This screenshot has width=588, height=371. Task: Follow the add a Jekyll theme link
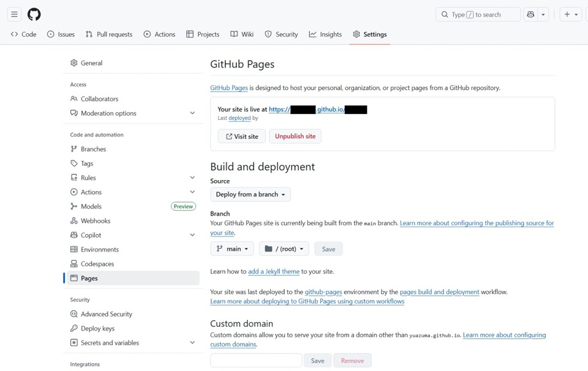tap(273, 271)
